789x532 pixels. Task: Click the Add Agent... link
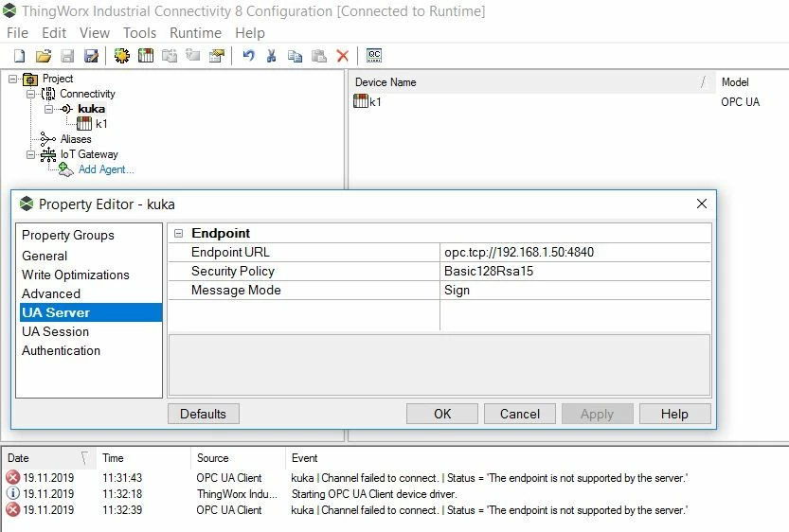pos(106,169)
